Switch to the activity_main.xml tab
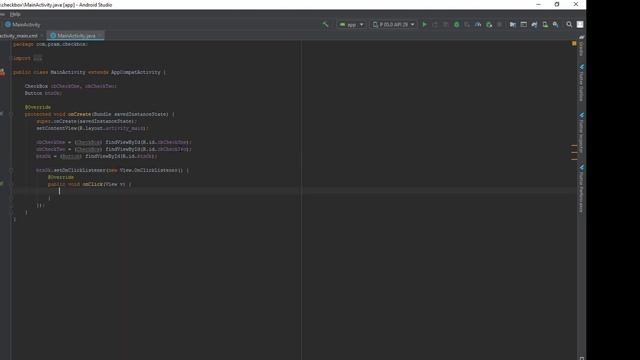This screenshot has height=360, width=640. 19,36
